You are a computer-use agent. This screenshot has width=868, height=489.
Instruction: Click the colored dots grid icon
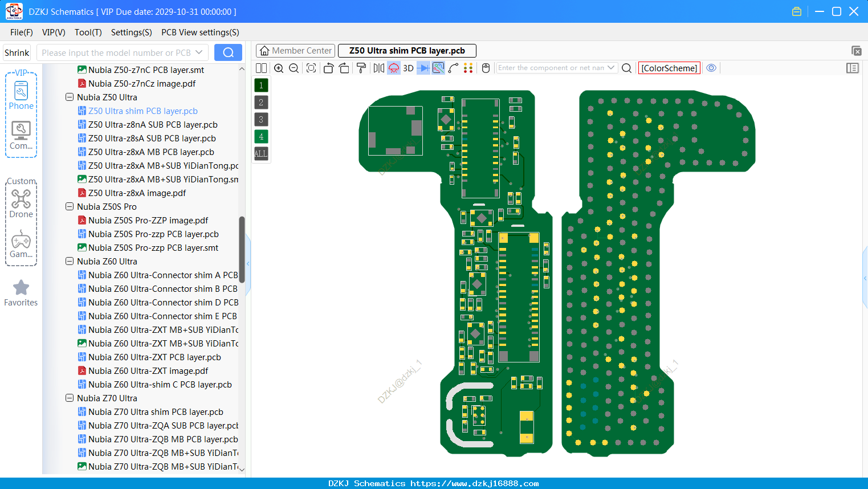(x=468, y=68)
